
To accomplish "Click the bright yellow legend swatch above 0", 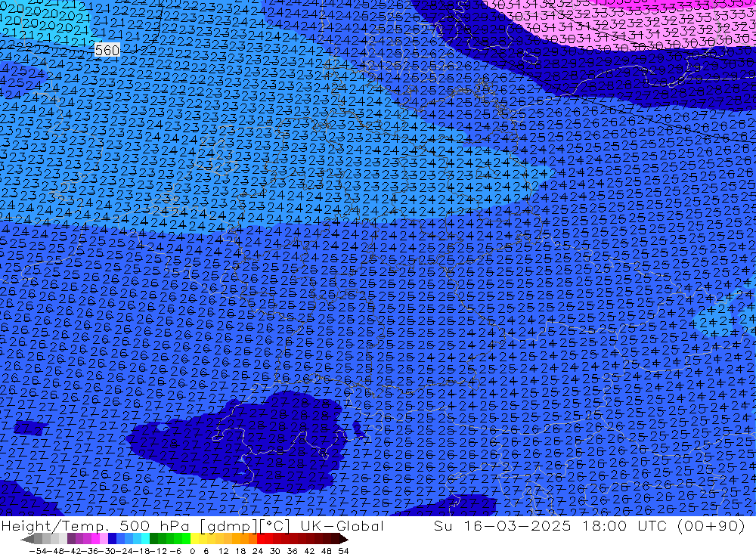I will coord(195,539).
